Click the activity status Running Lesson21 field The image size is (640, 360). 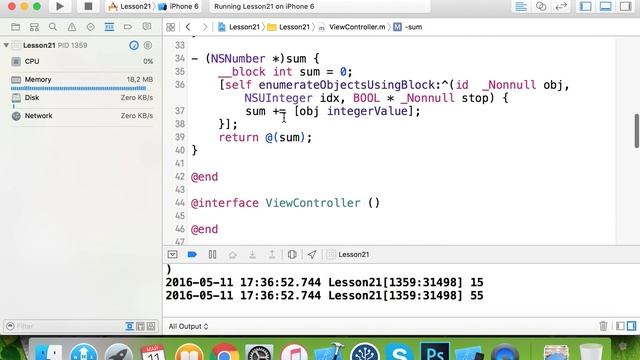pos(320,7)
